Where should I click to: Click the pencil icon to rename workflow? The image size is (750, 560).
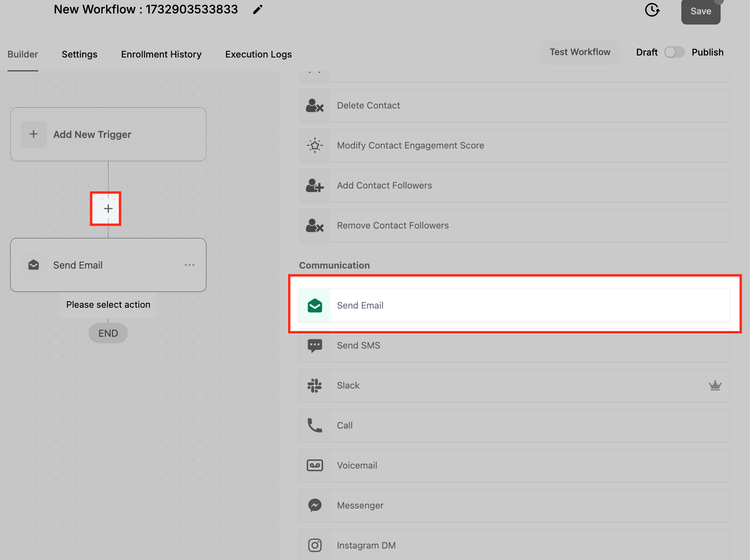257,9
